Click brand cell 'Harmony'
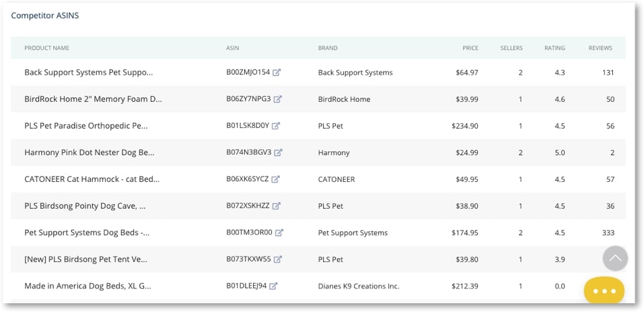This screenshot has height=312, width=644. (334, 153)
